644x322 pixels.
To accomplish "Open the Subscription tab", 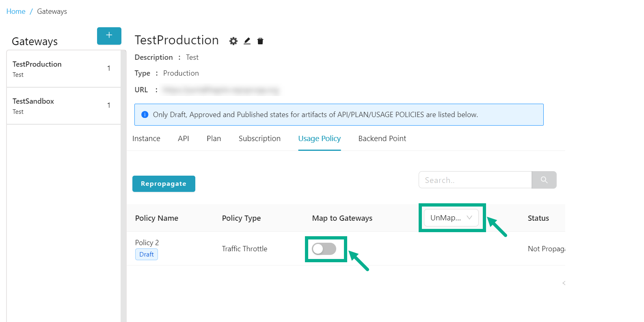I will (259, 139).
